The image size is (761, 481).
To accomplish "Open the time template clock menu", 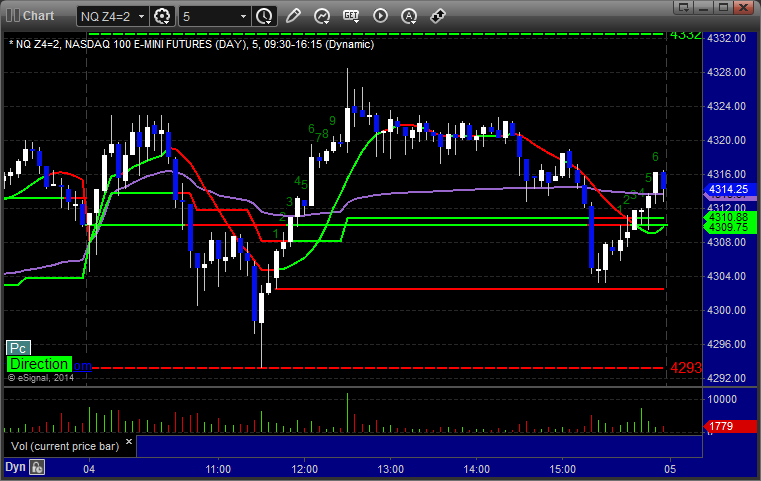I will 264,16.
